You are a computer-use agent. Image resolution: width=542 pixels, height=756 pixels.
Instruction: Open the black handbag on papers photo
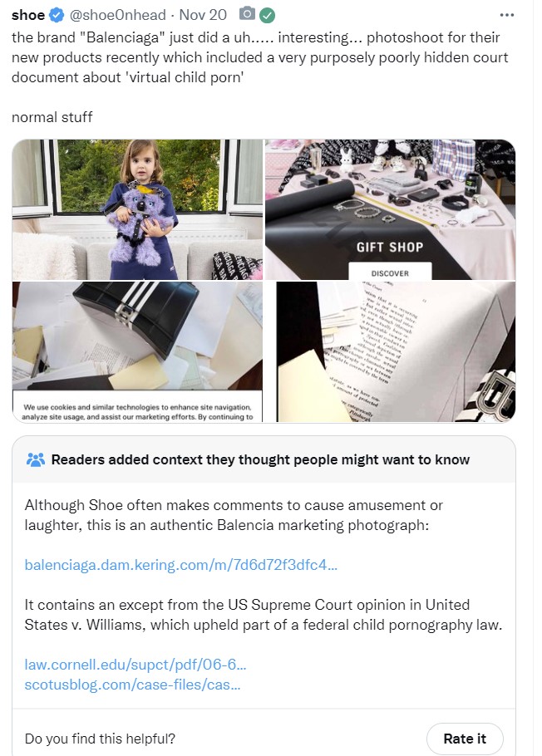tap(137, 352)
